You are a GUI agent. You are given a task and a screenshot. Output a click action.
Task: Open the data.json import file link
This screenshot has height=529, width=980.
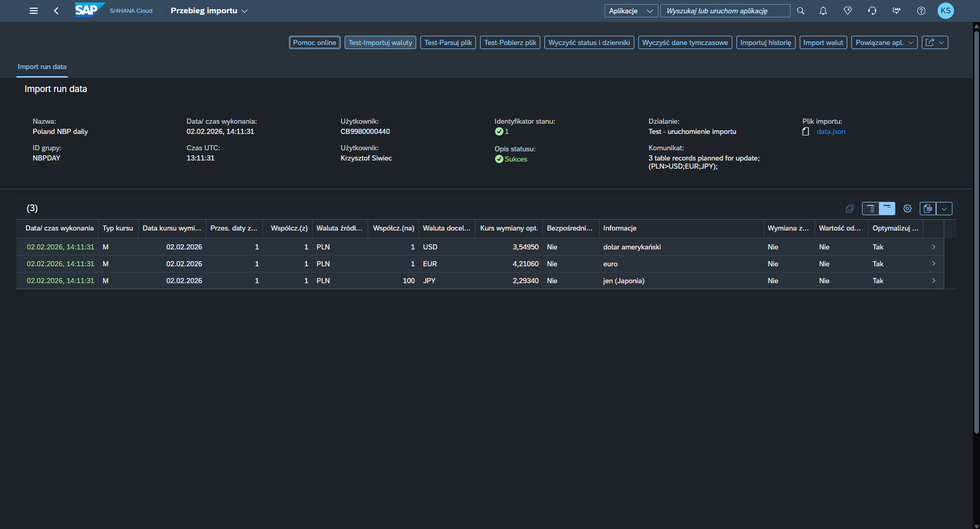point(831,131)
